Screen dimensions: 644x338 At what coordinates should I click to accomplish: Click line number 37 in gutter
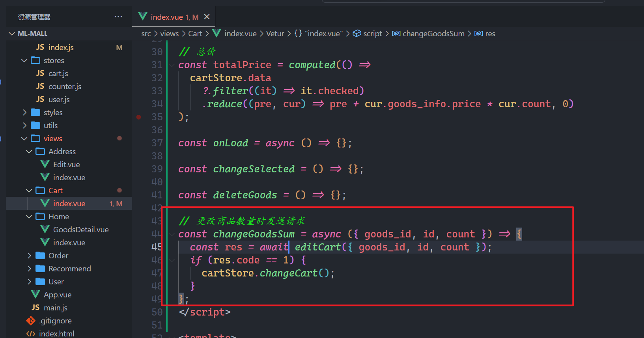pyautogui.click(x=157, y=143)
